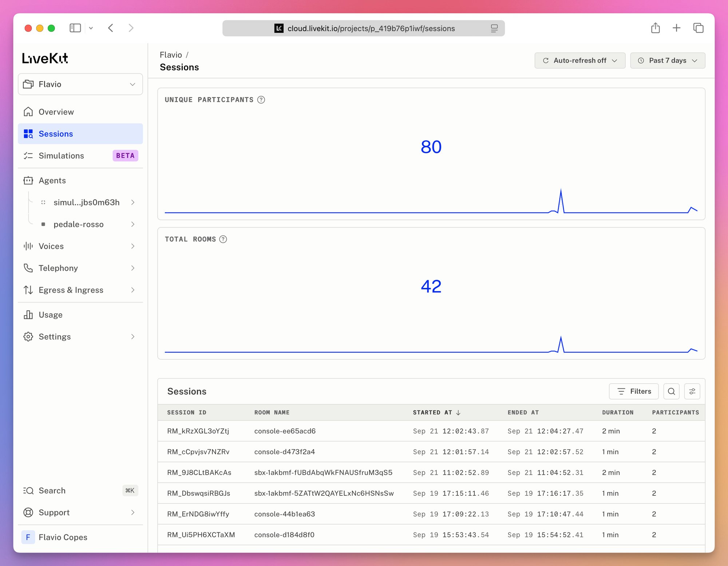This screenshot has width=728, height=566.
Task: Open Simulations beta page
Action: click(x=80, y=155)
